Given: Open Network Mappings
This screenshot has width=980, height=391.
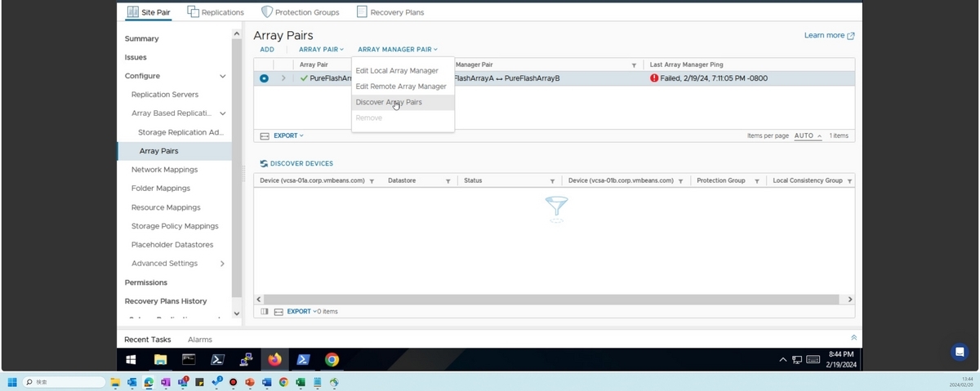Looking at the screenshot, I should tap(164, 170).
